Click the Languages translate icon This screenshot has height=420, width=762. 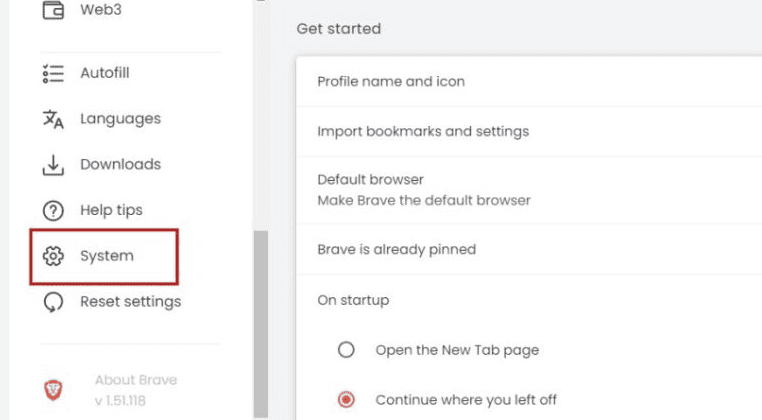click(x=53, y=119)
